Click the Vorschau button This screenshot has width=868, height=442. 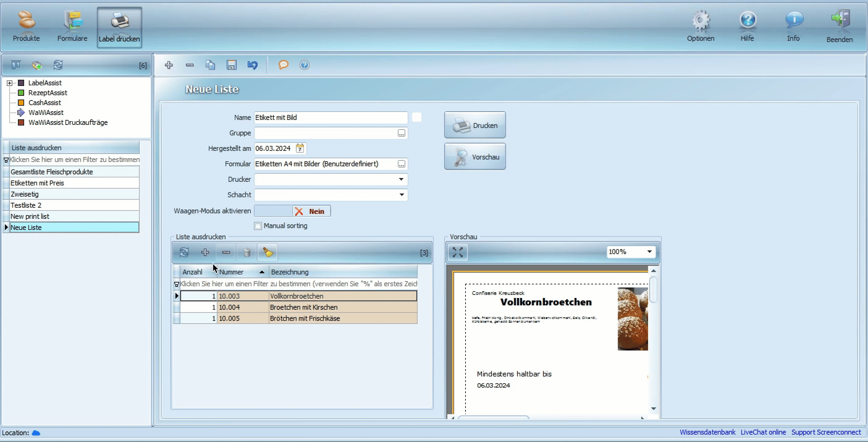pos(475,157)
